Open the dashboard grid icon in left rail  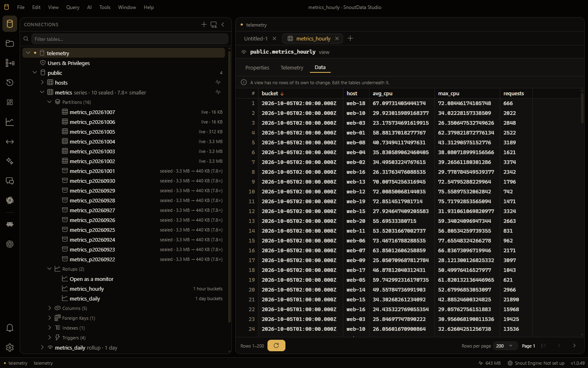point(10,102)
